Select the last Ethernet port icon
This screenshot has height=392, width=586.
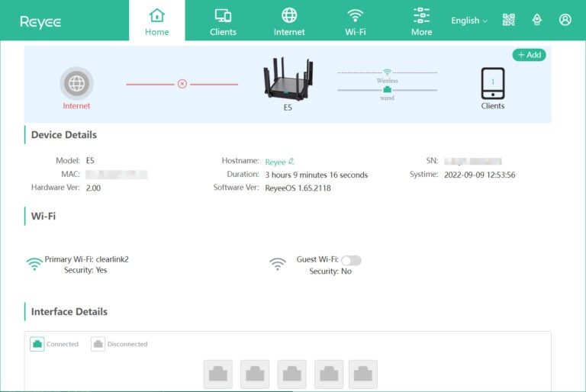(x=363, y=374)
